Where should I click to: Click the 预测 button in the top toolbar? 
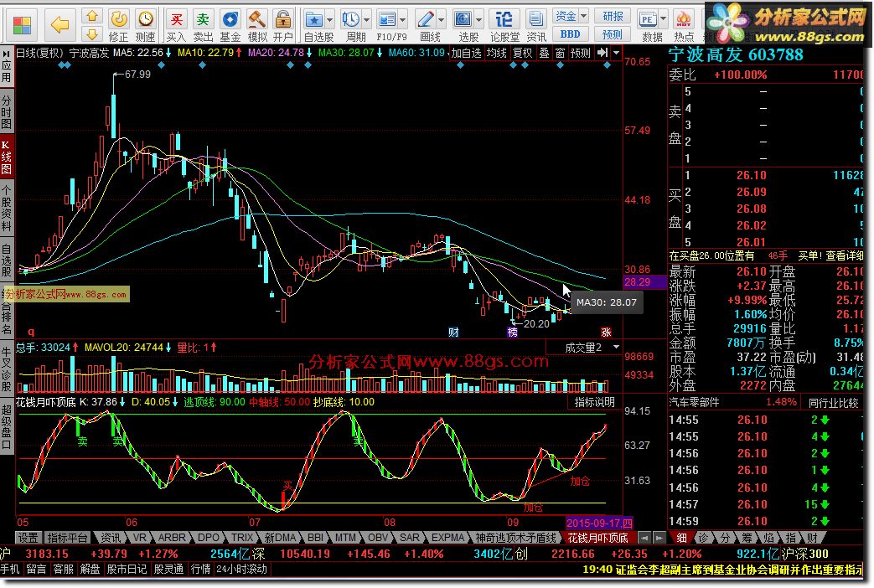613,34
